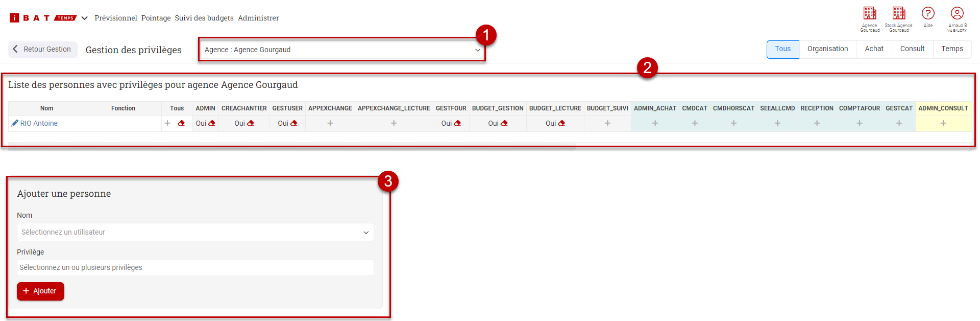The height and width of the screenshot is (321, 980).
Task: Grant the ADMIN_ACHAT privilege with its plus sign
Action: click(655, 123)
